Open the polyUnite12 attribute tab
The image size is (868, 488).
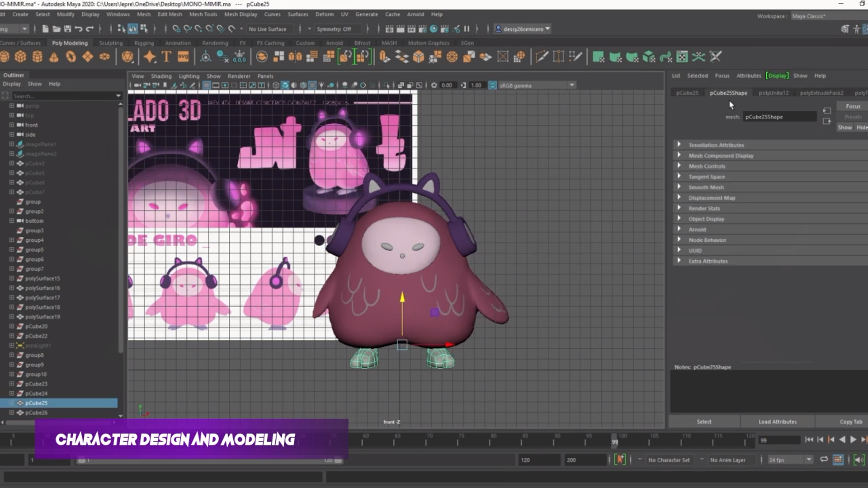[x=774, y=93]
